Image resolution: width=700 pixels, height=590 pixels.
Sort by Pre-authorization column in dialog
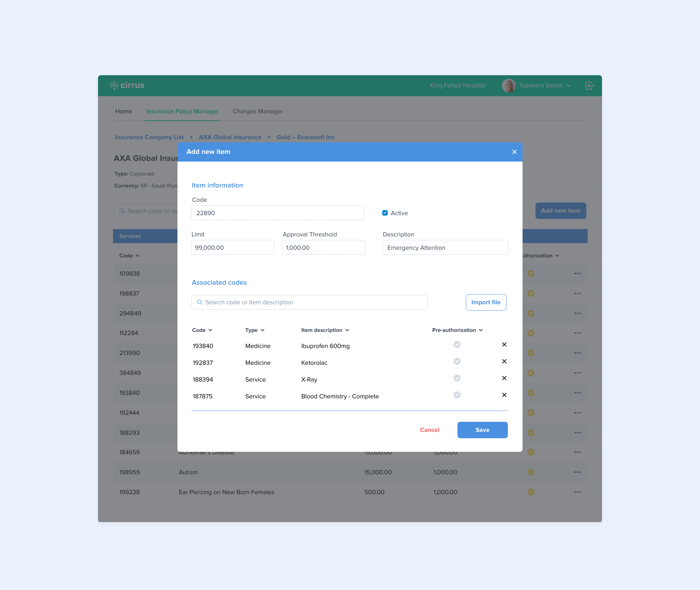[457, 330]
